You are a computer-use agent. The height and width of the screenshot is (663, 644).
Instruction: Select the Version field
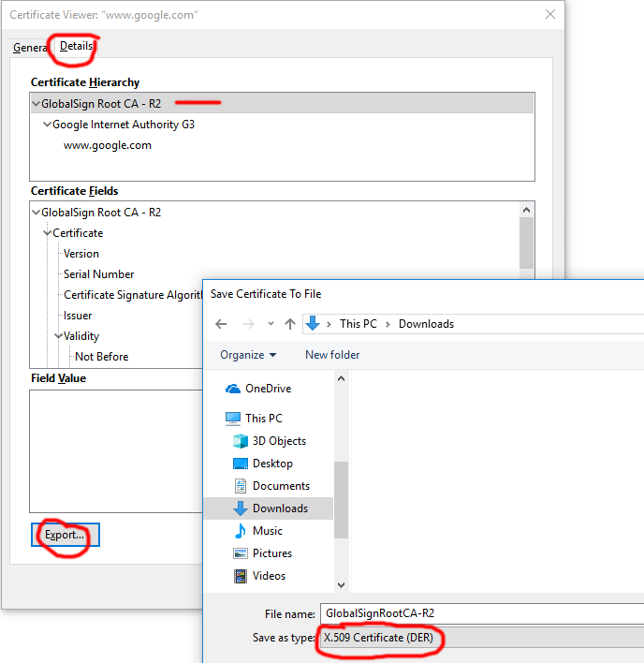coord(81,254)
